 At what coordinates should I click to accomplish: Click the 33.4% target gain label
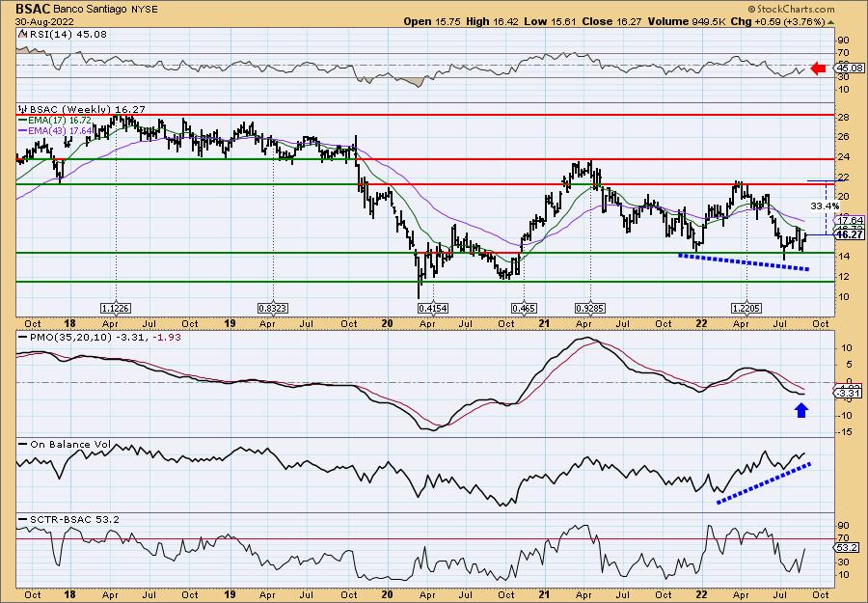825,206
